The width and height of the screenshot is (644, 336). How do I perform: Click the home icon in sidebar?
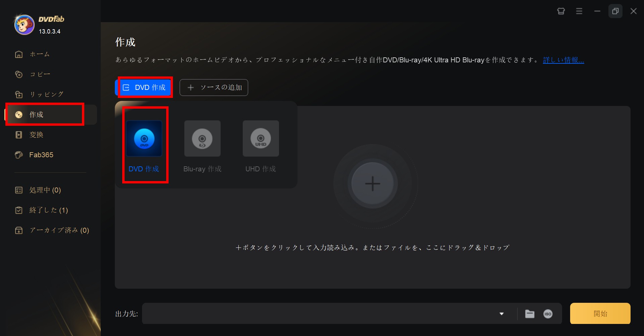(19, 54)
